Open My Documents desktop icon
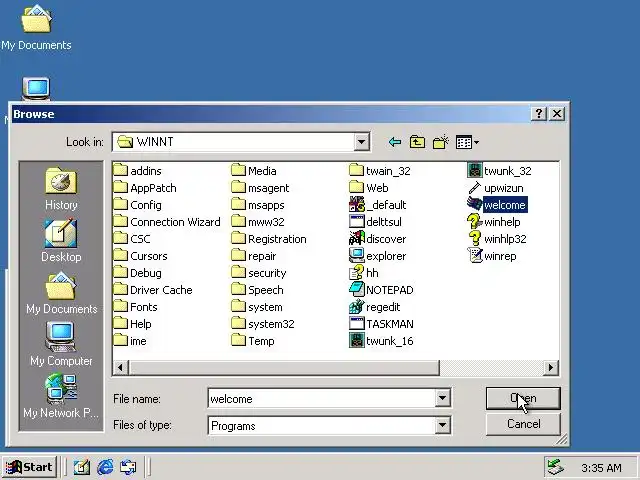Screen dimensions: 640x480 (36, 27)
